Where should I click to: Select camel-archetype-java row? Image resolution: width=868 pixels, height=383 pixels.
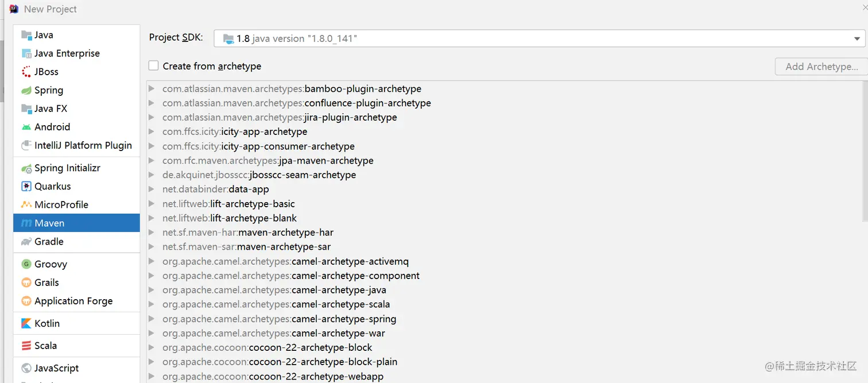pos(504,290)
